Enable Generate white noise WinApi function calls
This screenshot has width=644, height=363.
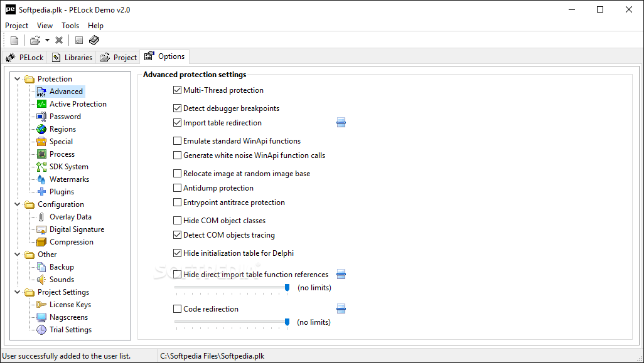pyautogui.click(x=178, y=155)
